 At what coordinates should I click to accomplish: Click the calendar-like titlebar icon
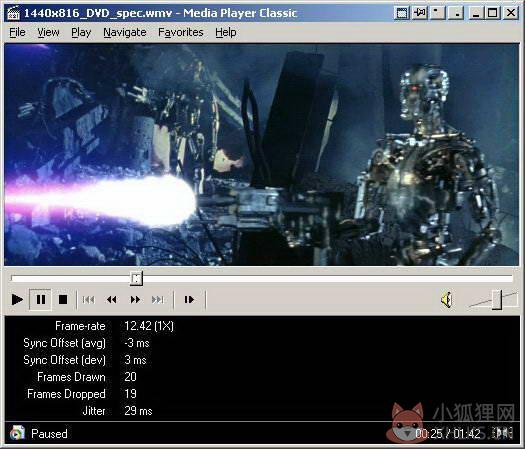click(401, 13)
